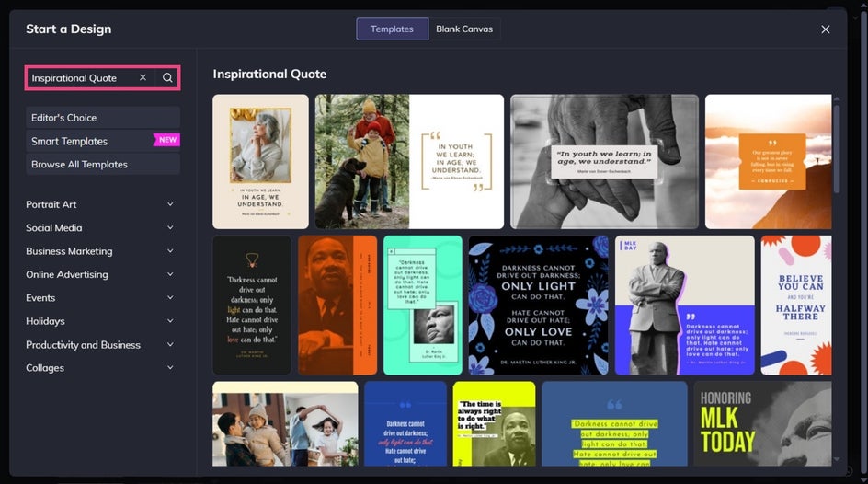Switch to the Blank Canvas tab
This screenshot has width=868, height=484.
[464, 29]
